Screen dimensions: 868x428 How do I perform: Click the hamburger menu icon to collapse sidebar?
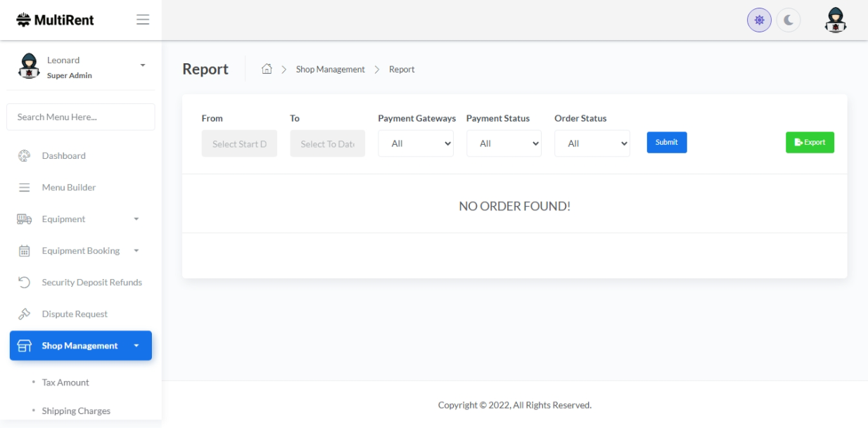(x=143, y=20)
